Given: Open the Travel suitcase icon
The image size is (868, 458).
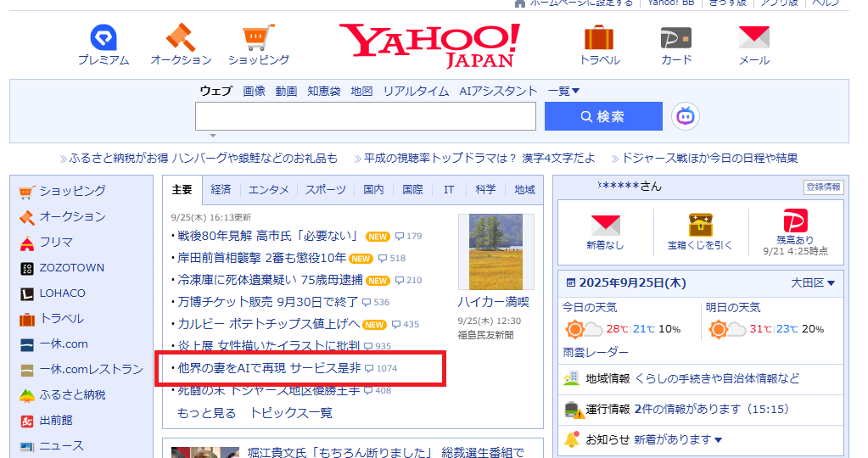Looking at the screenshot, I should click(599, 38).
